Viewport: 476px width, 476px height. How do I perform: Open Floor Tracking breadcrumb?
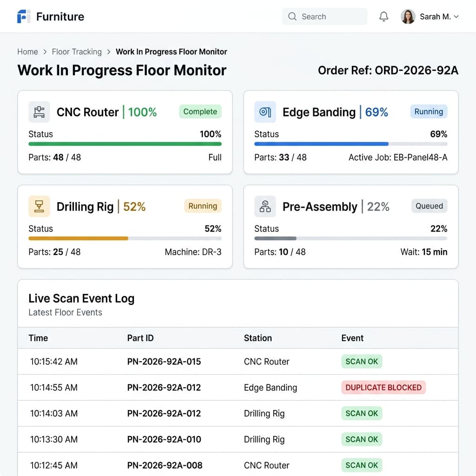[x=77, y=52]
